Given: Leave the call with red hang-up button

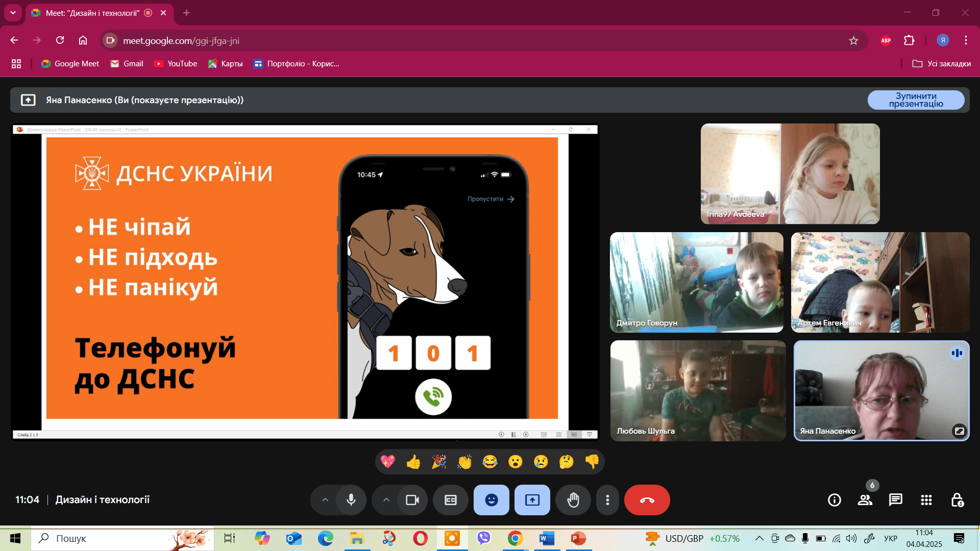Looking at the screenshot, I should pyautogui.click(x=647, y=500).
